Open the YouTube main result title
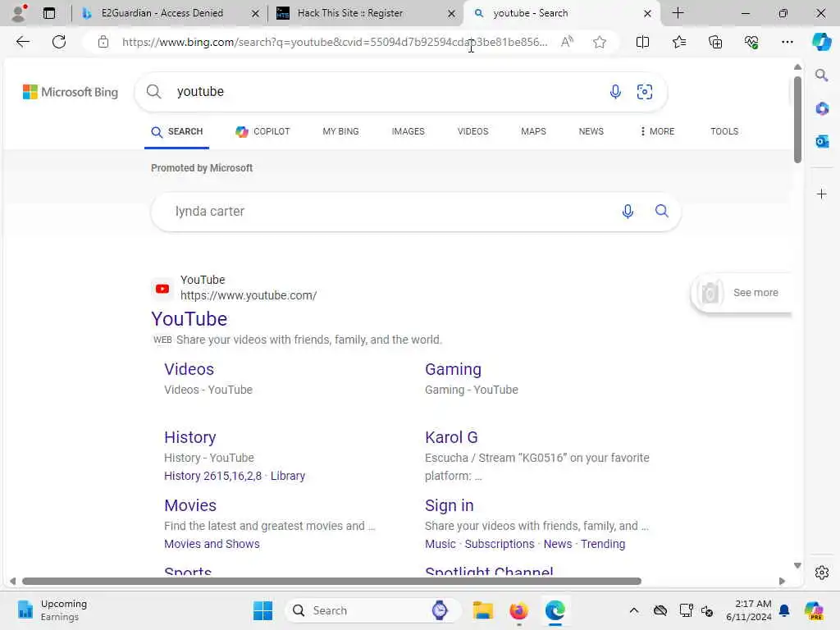840x630 pixels. [189, 319]
